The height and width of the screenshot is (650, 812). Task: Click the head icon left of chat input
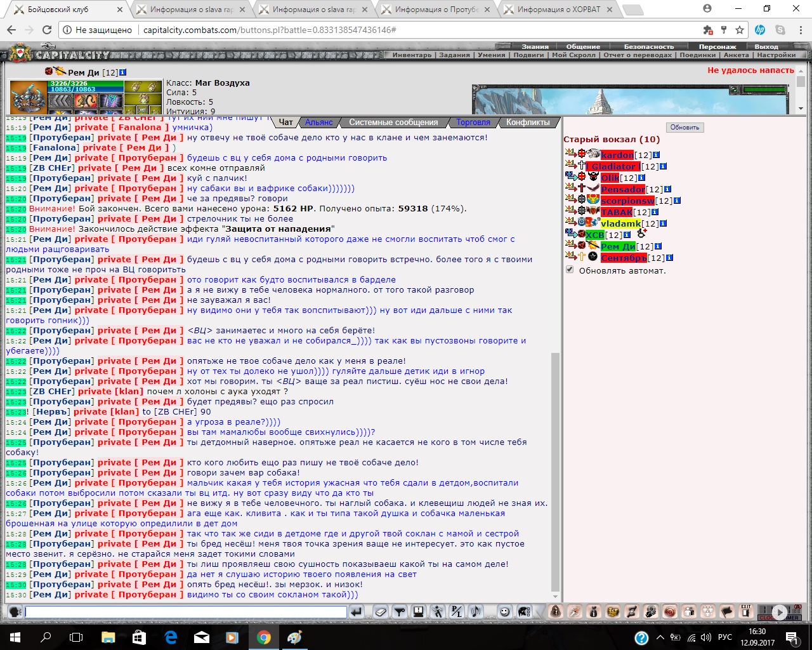tap(15, 612)
